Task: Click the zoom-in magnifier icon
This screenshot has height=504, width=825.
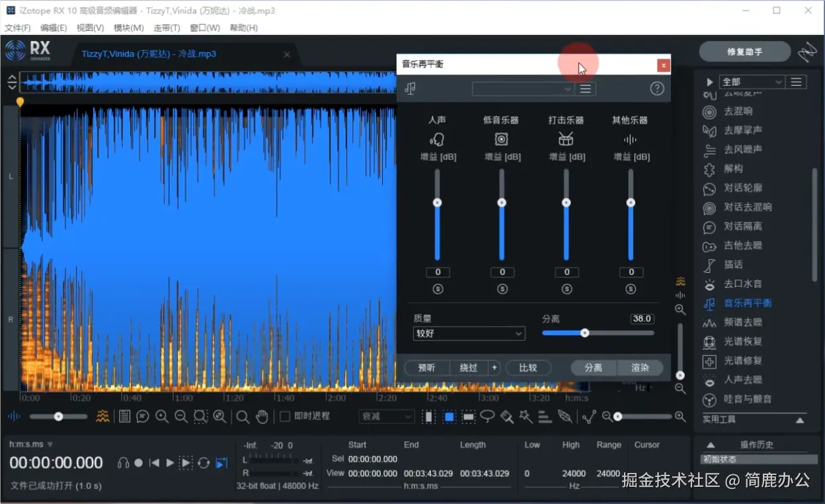Action: (x=162, y=416)
